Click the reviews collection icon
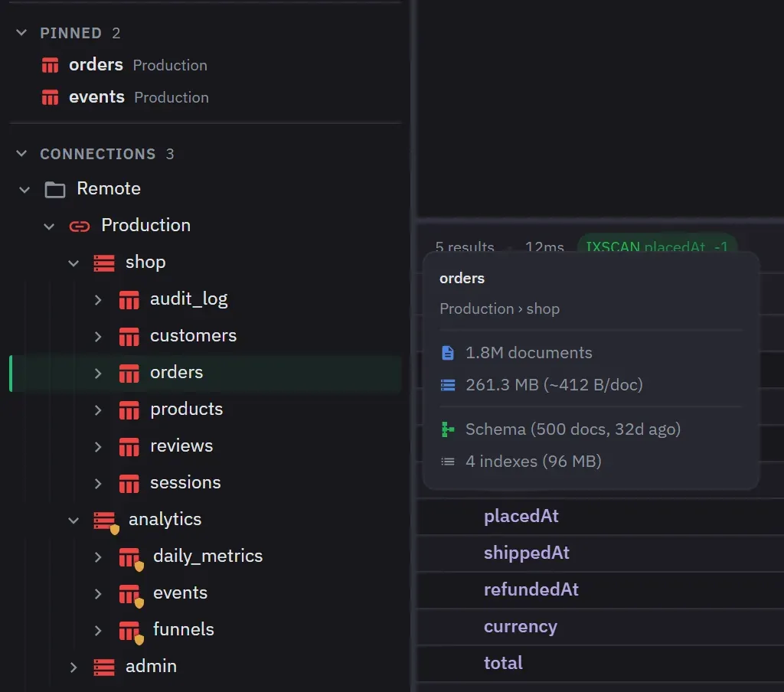Screen dimensions: 784x692 tap(129, 447)
